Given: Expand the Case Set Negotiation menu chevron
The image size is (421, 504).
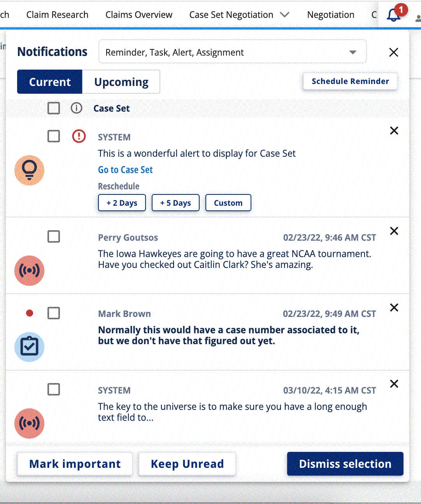Looking at the screenshot, I should point(285,15).
